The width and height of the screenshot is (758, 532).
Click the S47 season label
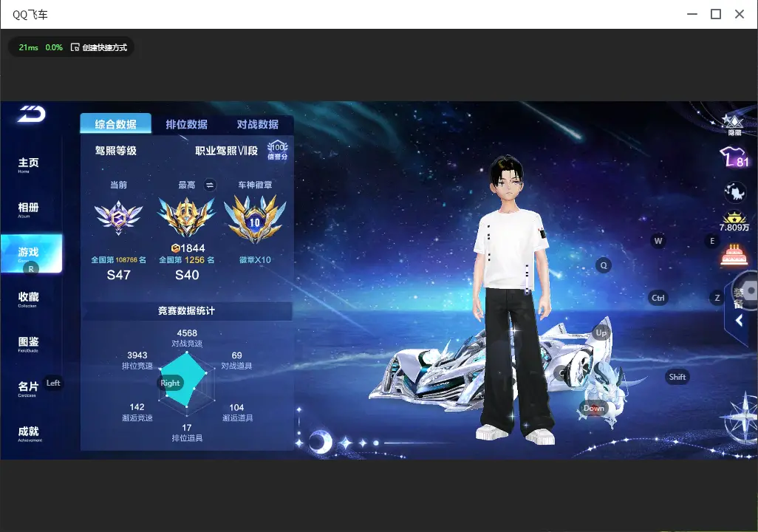pos(118,275)
